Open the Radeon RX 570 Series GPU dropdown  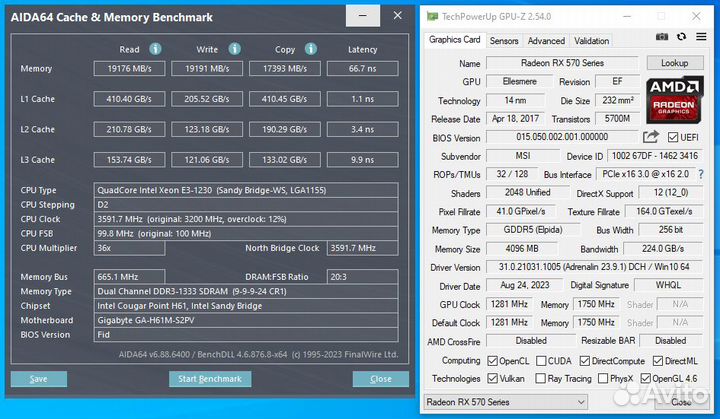coord(505,402)
